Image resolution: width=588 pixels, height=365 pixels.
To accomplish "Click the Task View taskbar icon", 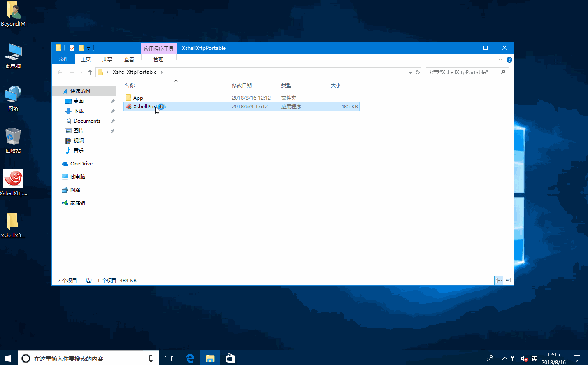I will tap(169, 358).
